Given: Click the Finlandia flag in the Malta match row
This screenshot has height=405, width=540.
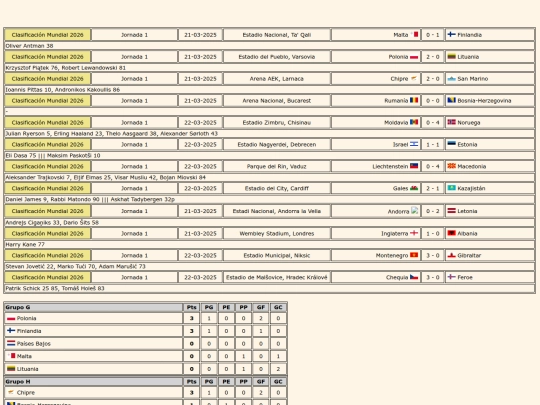Looking at the screenshot, I should coord(451,34).
